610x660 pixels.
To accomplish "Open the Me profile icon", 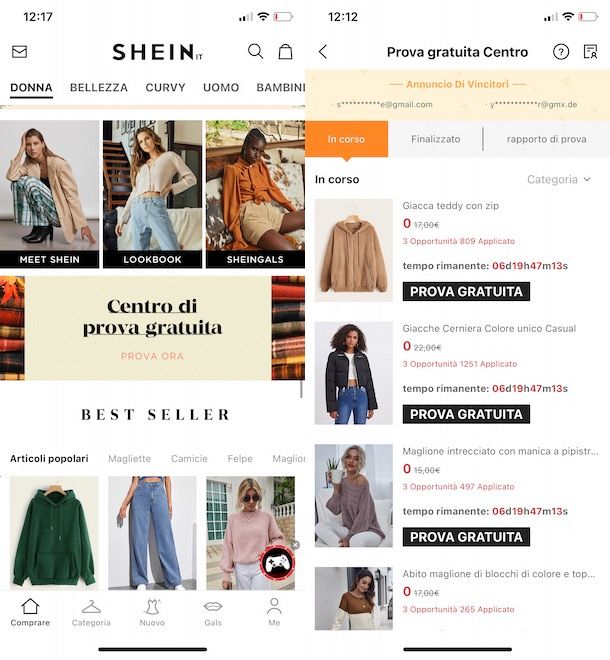I will click(x=274, y=612).
